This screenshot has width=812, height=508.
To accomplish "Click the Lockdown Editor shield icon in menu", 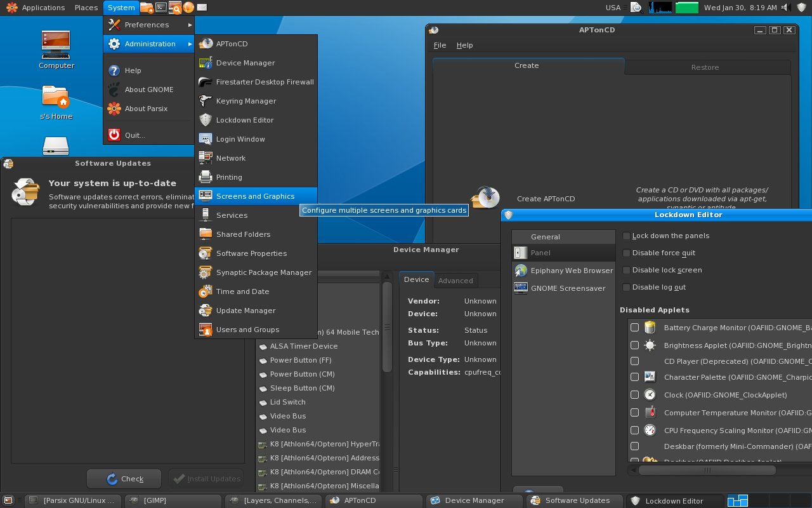I will [206, 120].
